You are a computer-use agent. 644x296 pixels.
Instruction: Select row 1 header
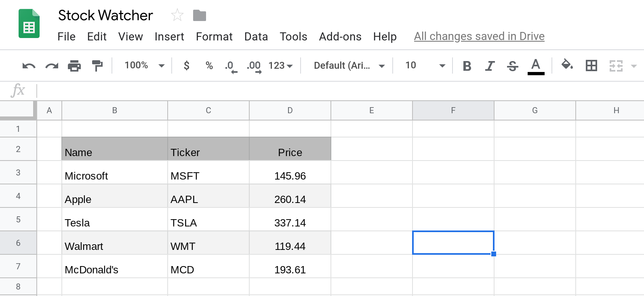18,129
